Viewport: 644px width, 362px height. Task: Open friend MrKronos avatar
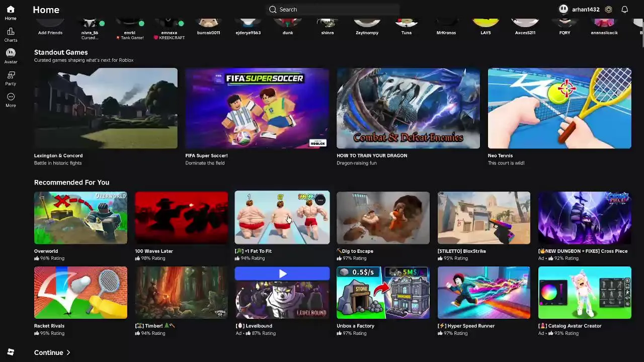446,24
